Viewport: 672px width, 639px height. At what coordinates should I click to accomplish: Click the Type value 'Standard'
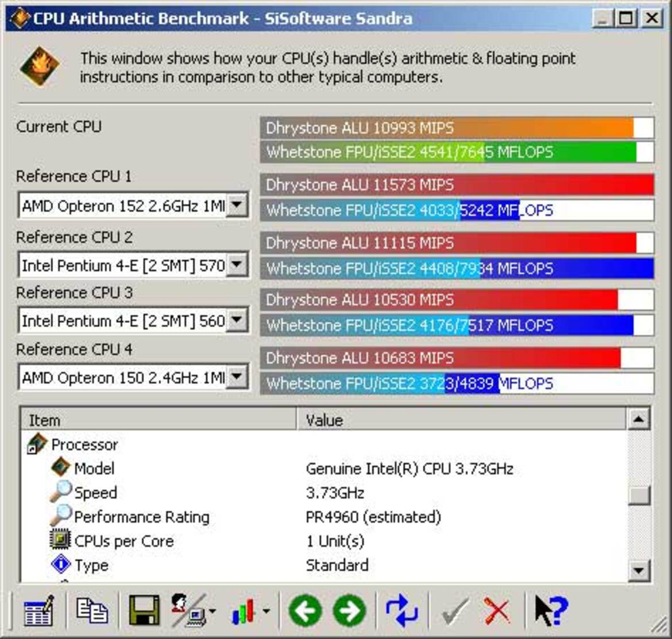(337, 566)
